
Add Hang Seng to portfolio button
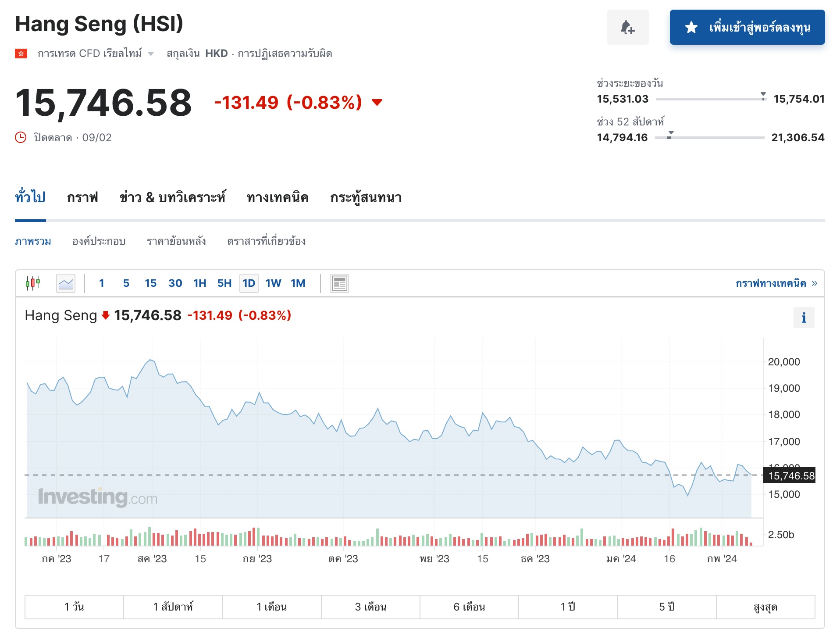tap(747, 27)
